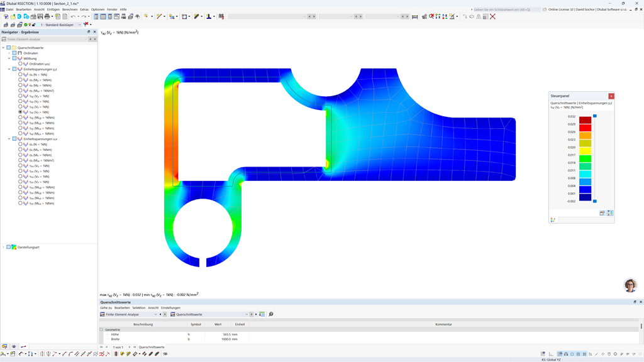This screenshot has width=644, height=362.
Task: Collapse the Einheitsspannungen u,v node
Action: coord(9,139)
